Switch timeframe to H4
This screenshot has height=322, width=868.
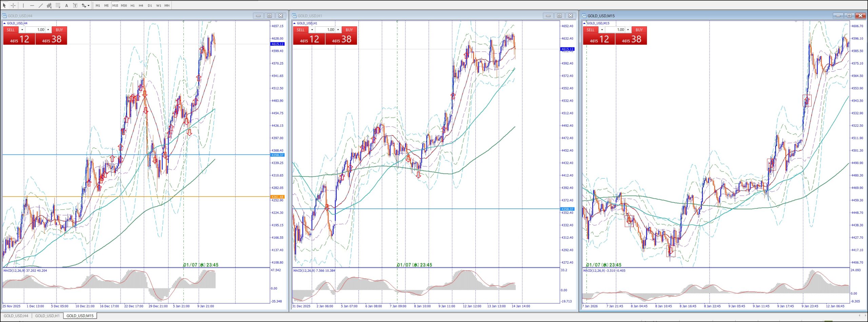pyautogui.click(x=141, y=5)
